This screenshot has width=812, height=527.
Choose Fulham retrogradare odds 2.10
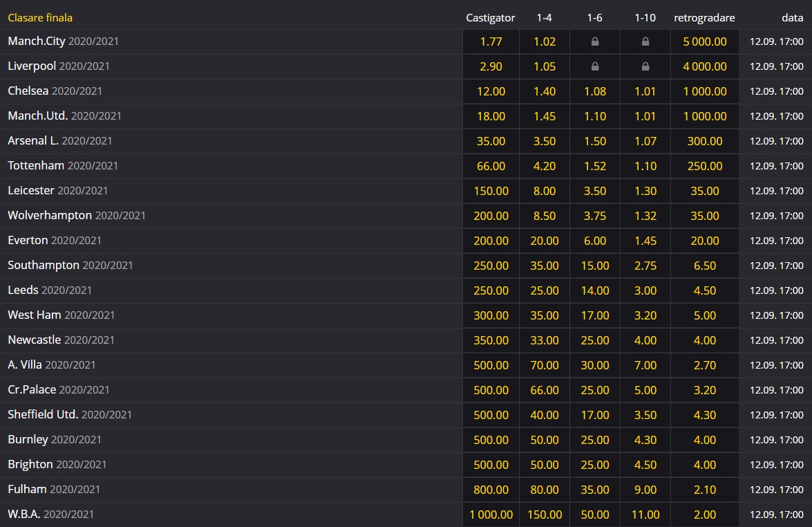(704, 490)
